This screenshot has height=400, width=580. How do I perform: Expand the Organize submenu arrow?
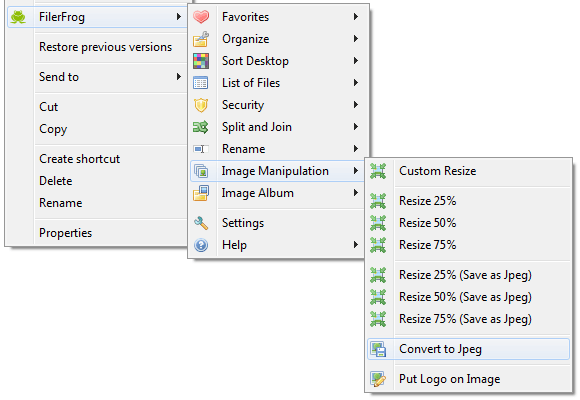(355, 38)
